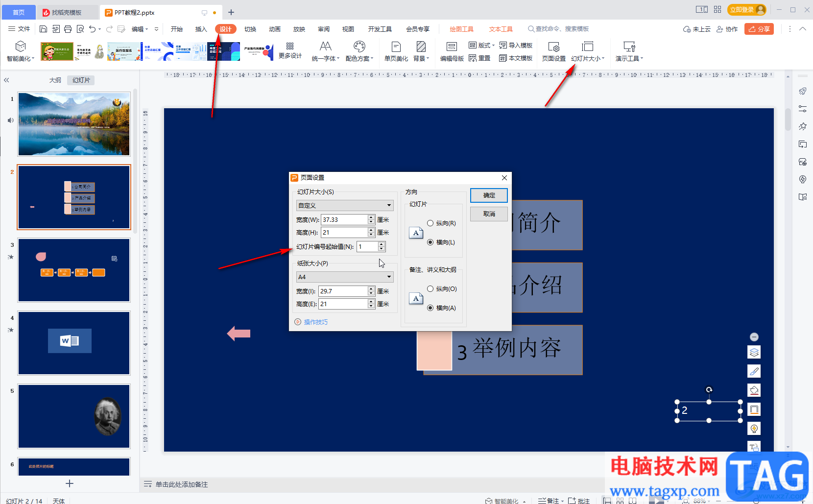
Task: Expand the 版式 layout dropdown
Action: coord(481,45)
